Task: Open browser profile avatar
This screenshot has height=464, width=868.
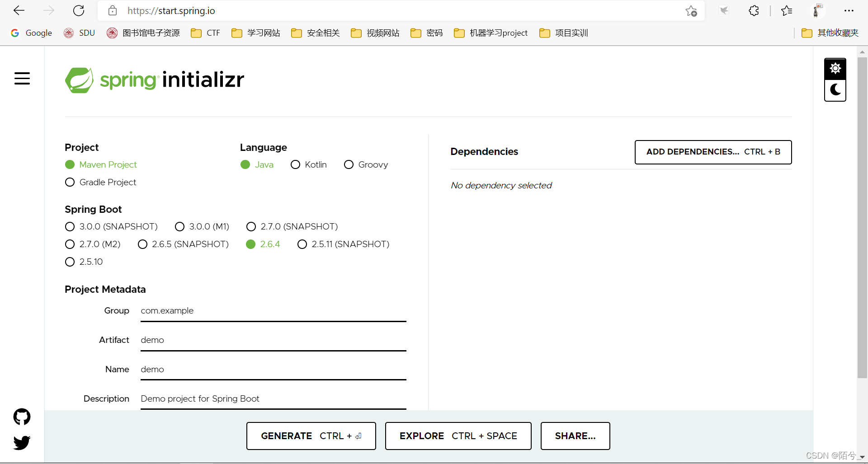Action: point(817,10)
